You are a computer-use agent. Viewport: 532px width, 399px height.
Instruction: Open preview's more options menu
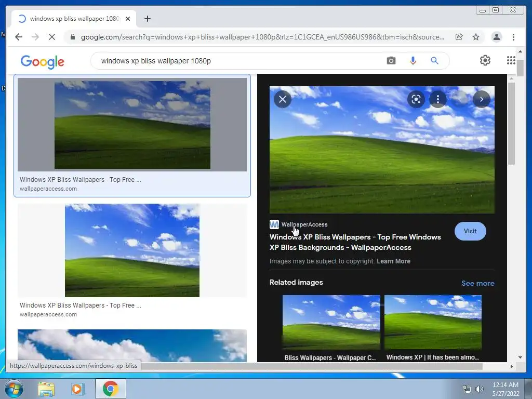coord(438,99)
